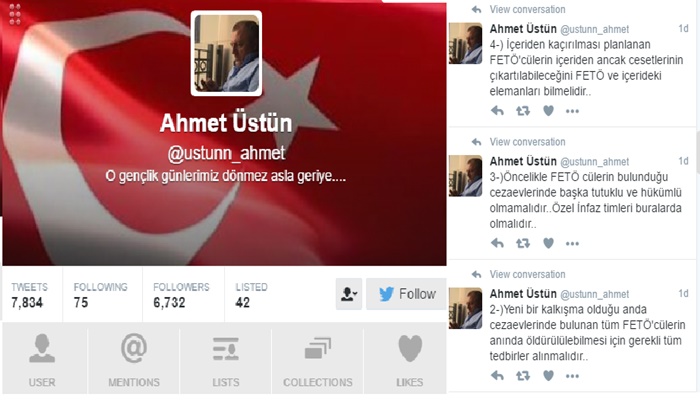Select the User tab
This screenshot has height=400, width=700.
click(x=42, y=360)
